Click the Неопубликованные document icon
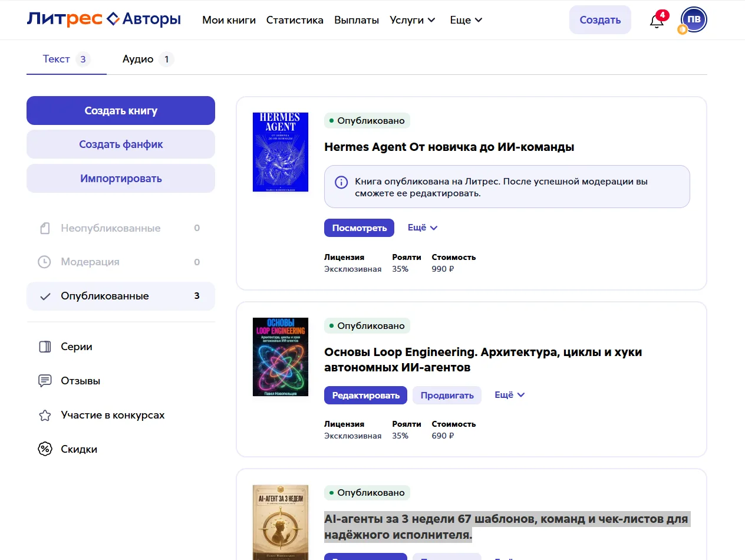This screenshot has width=745, height=560. tap(45, 228)
